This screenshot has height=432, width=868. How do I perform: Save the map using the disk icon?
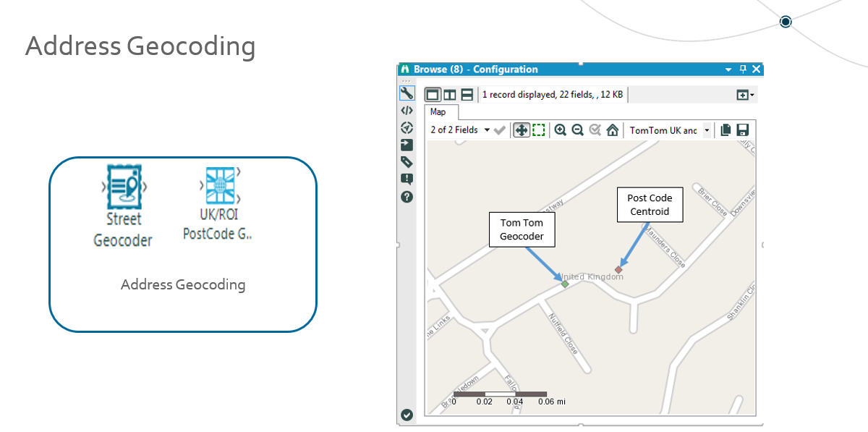pyautogui.click(x=742, y=130)
